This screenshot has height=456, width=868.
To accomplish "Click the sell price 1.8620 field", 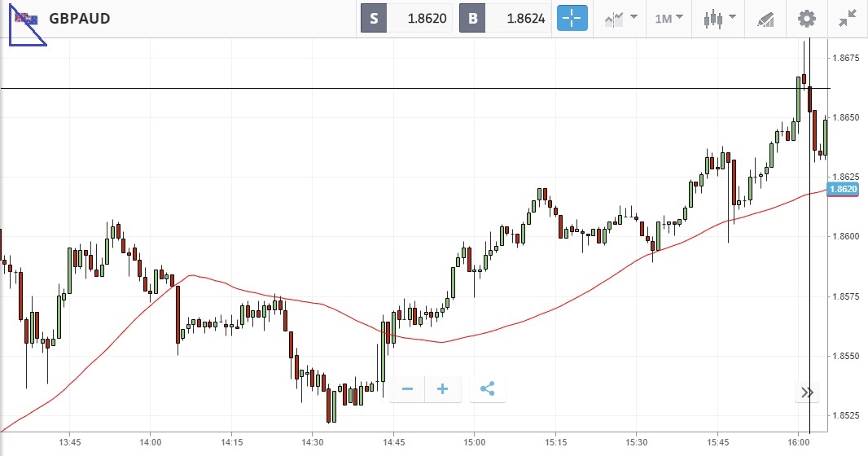I will [420, 18].
